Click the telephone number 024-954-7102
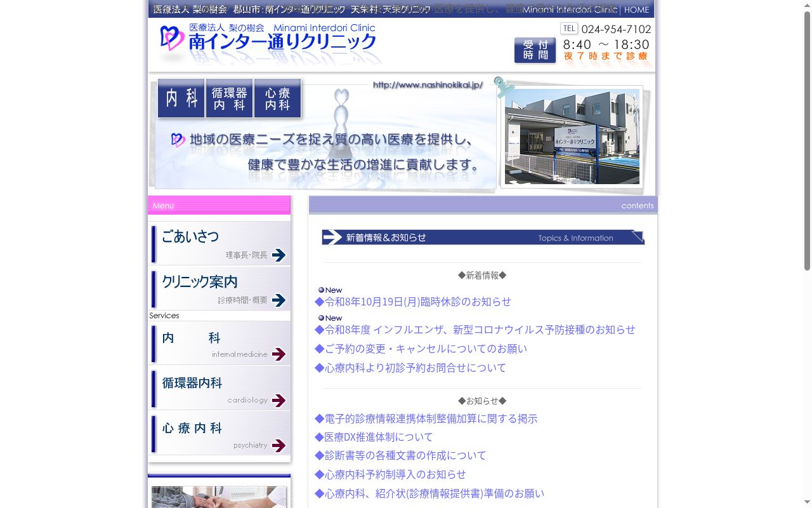Image resolution: width=812 pixels, height=508 pixels. [616, 29]
